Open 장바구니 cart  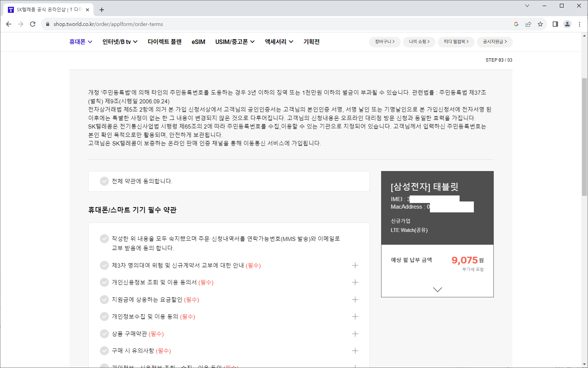pos(385,42)
